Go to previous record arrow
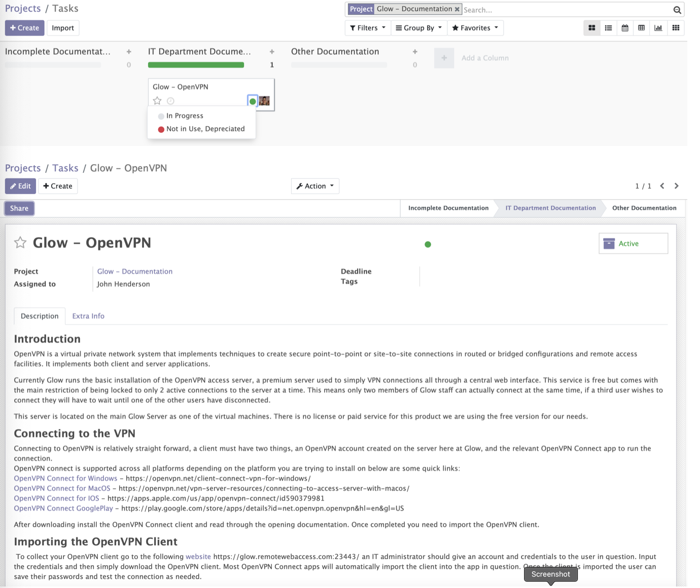 (x=662, y=186)
